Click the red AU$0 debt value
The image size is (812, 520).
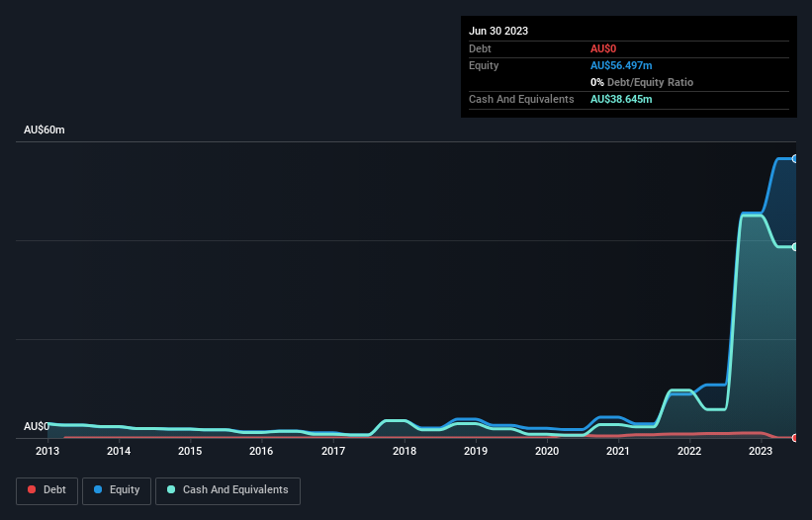603,48
